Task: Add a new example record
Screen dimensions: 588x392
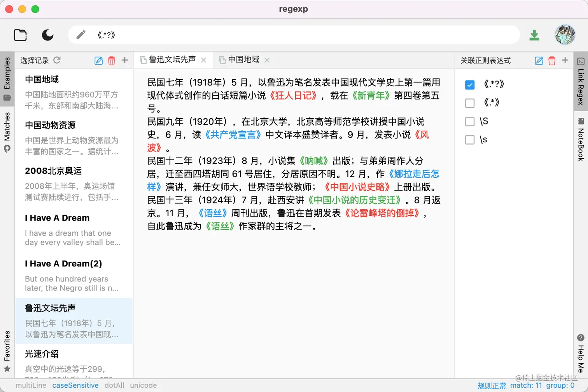Action: click(x=125, y=60)
